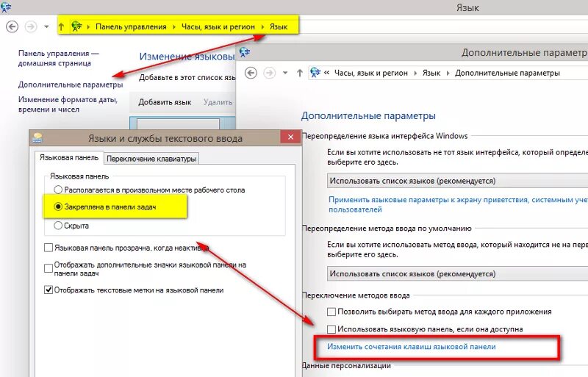Click 'Добавить язык' button
The width and height of the screenshot is (588, 377).
coord(165,102)
